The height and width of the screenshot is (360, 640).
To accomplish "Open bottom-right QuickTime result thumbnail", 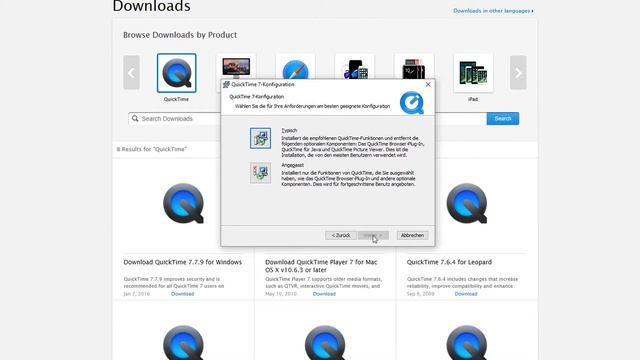I will pos(467,342).
